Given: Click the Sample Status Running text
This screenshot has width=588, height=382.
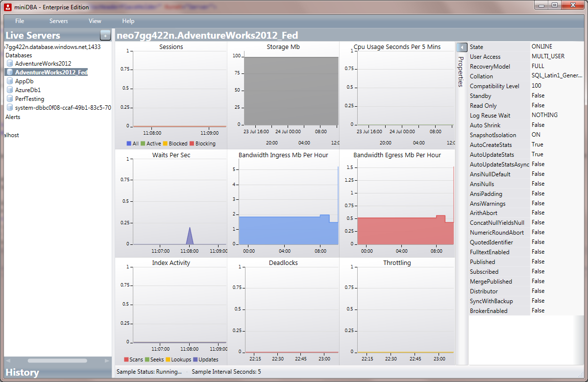Looking at the screenshot, I should point(149,372).
